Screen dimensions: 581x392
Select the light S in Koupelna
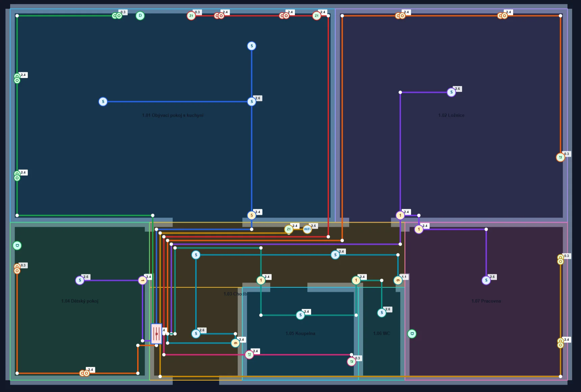300,315
